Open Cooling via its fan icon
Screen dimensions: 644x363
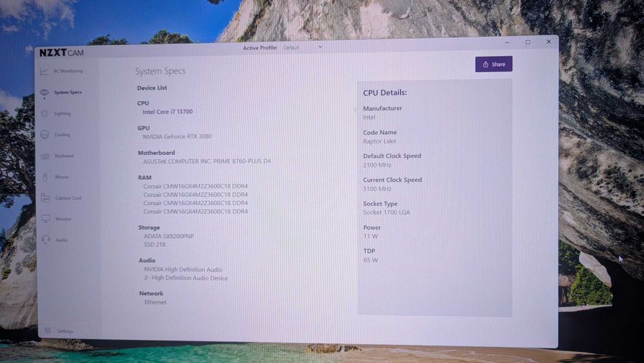(45, 134)
